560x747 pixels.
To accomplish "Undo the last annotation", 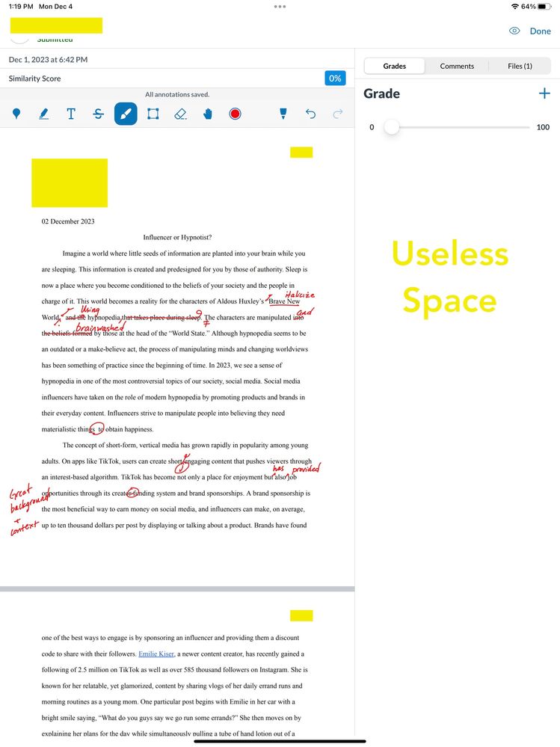I will pos(311,114).
